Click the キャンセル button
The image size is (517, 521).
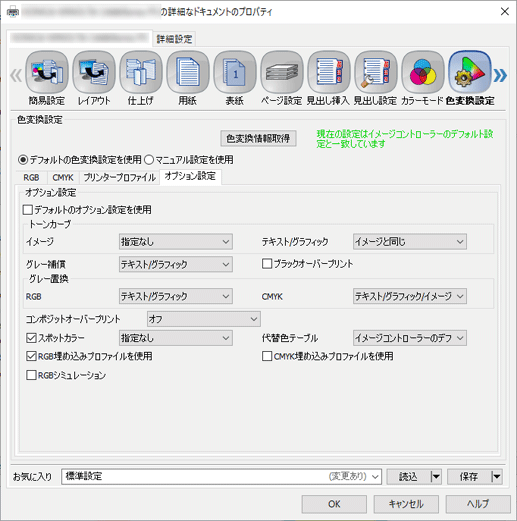click(x=406, y=504)
